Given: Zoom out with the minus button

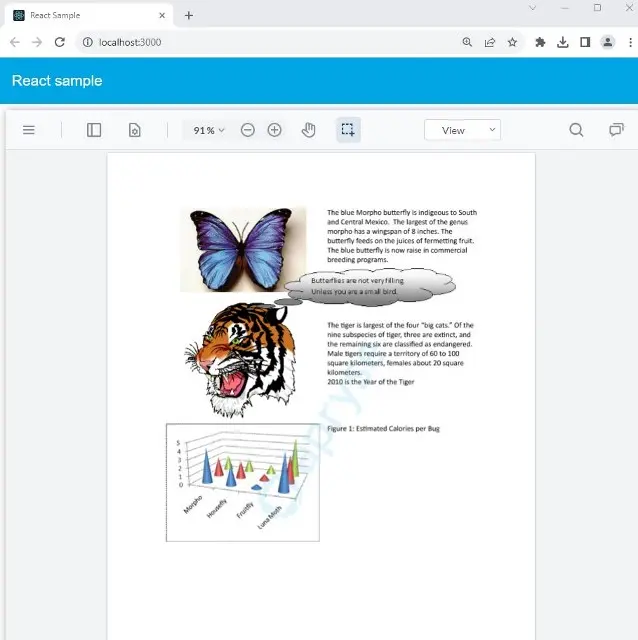Looking at the screenshot, I should point(247,130).
